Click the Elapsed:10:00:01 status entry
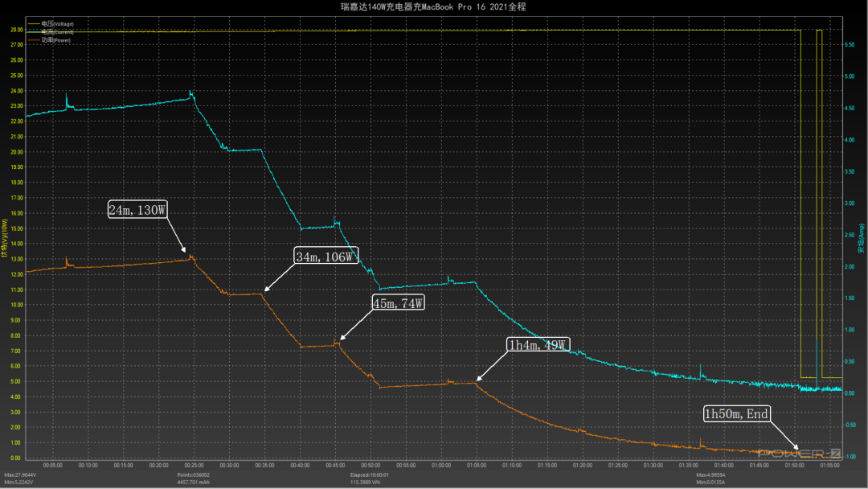This screenshot has height=489, width=868. [x=369, y=475]
